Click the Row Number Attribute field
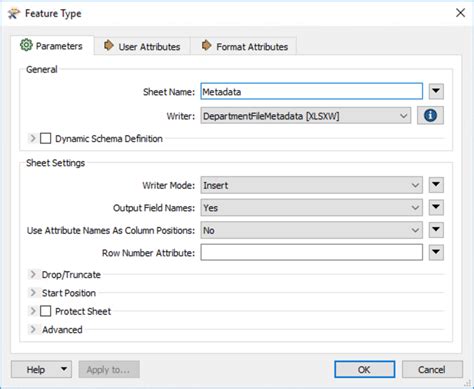The image size is (474, 389). tap(312, 252)
